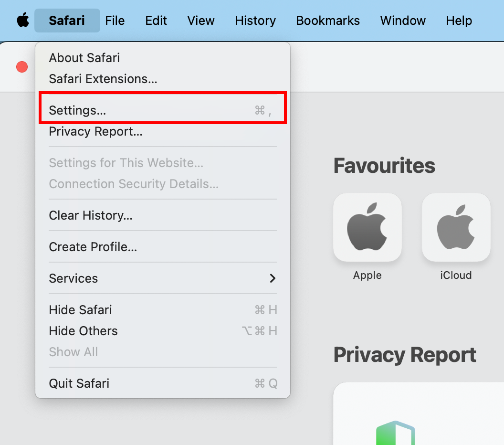Choose Settings from the Safari menu
The width and height of the screenshot is (504, 445).
point(77,110)
